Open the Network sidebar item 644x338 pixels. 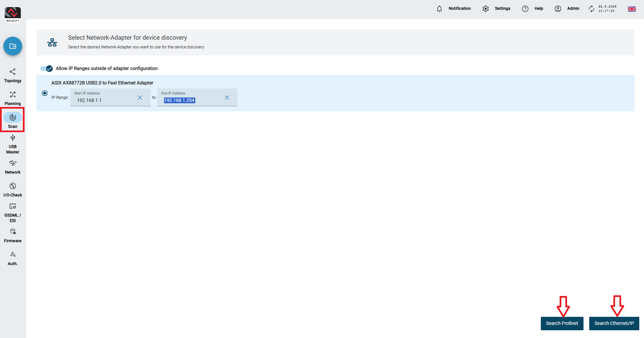[x=13, y=167]
